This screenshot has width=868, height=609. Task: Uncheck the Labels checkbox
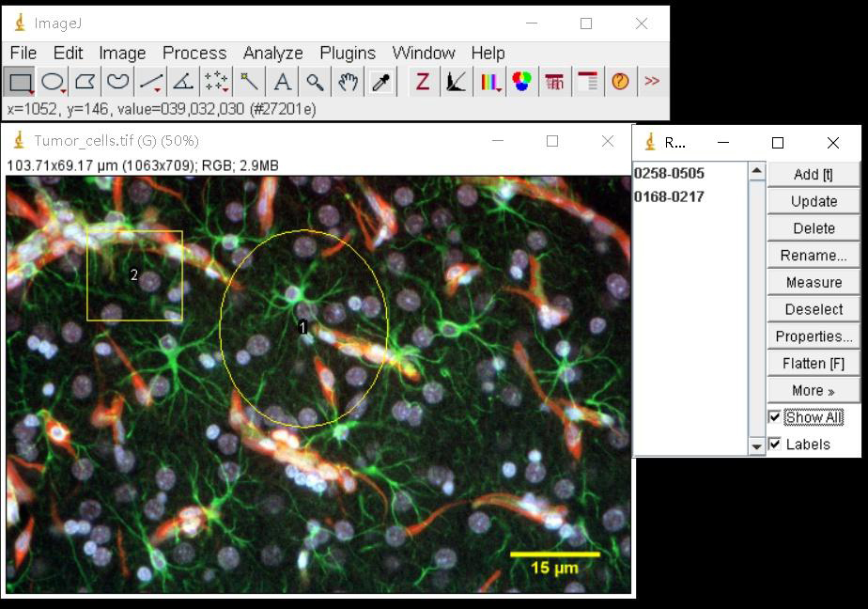pyautogui.click(x=775, y=445)
